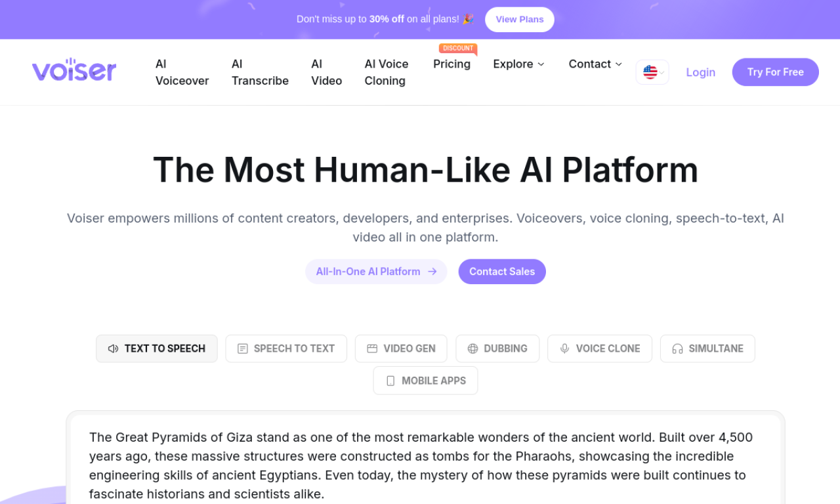The image size is (840, 504).
Task: Open AI Transcribe page
Action: pos(260,72)
